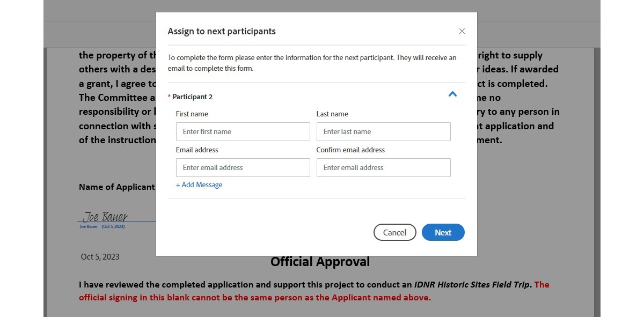The height and width of the screenshot is (317, 644).
Task: Click the Last name label
Action: click(332, 114)
